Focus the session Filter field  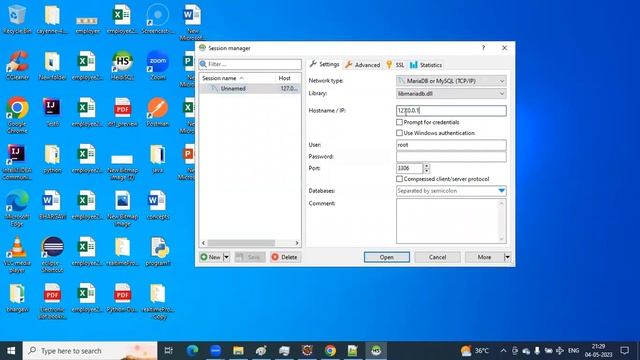point(250,64)
